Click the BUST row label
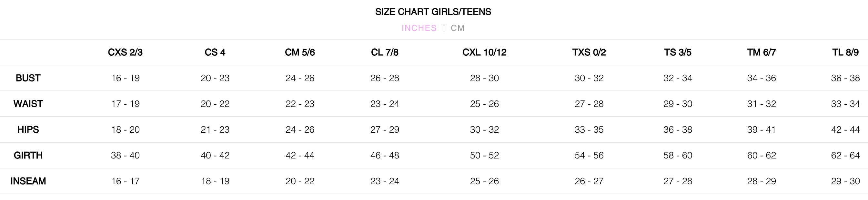Viewport: 868px width, 200px height. [28, 78]
